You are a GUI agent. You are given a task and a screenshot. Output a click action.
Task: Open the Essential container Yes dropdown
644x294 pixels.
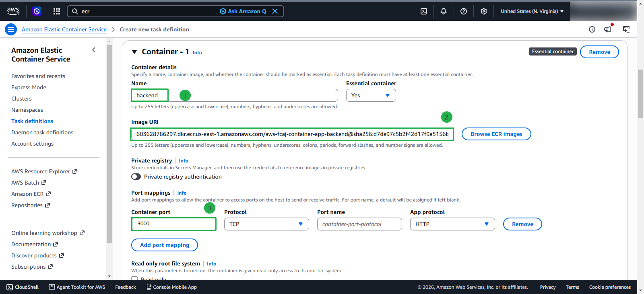point(371,95)
